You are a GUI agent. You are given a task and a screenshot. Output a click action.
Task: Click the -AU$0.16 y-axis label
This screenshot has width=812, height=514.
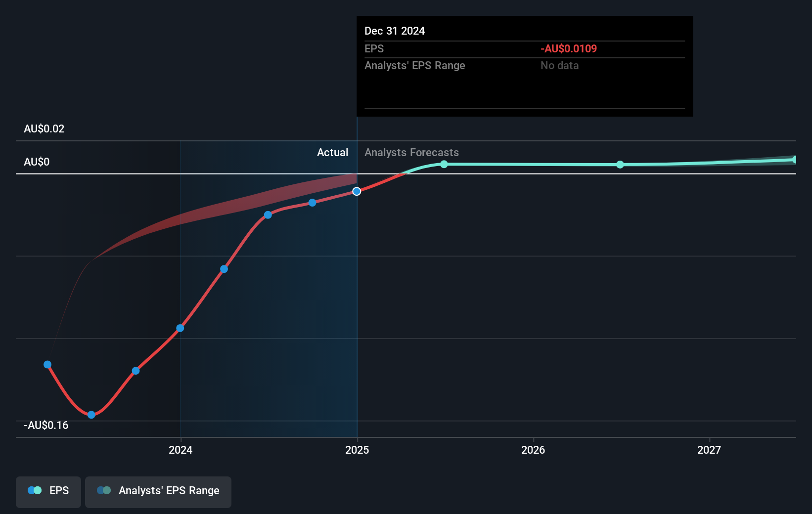tap(46, 426)
